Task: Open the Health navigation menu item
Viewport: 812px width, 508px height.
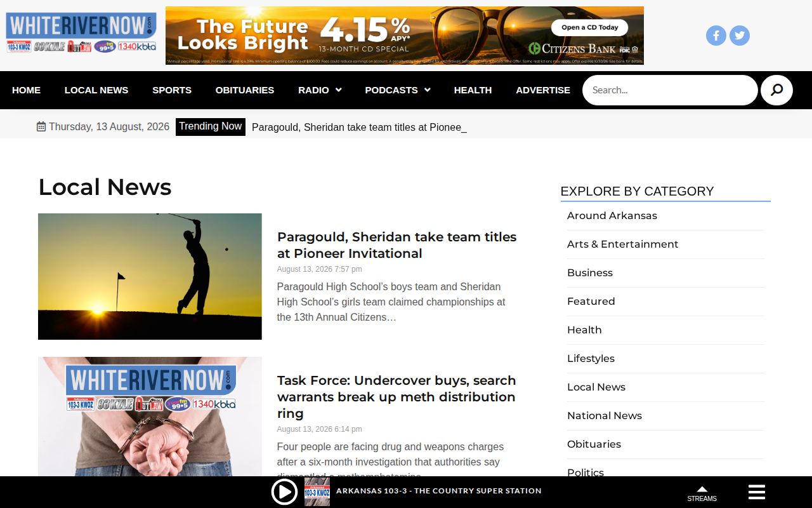Action: click(473, 90)
